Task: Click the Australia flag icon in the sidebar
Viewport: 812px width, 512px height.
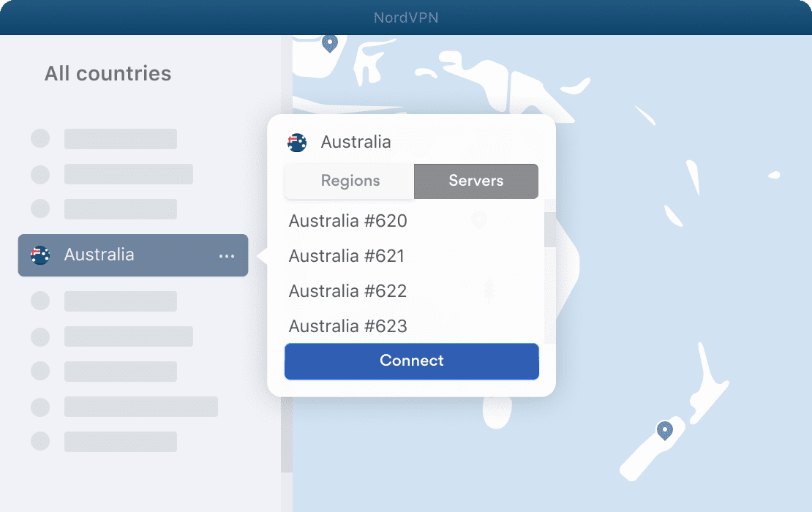Action: tap(40, 255)
